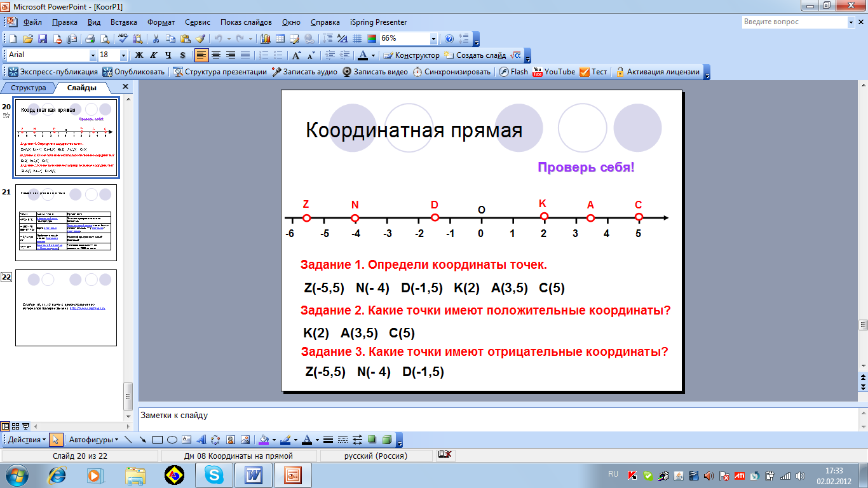Select the Arrow drawing tool

(143, 440)
